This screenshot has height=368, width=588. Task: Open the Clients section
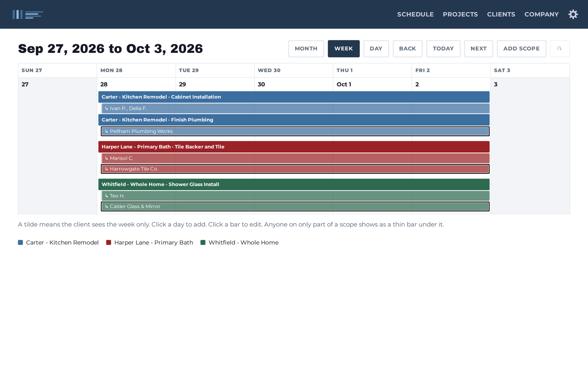501,15
